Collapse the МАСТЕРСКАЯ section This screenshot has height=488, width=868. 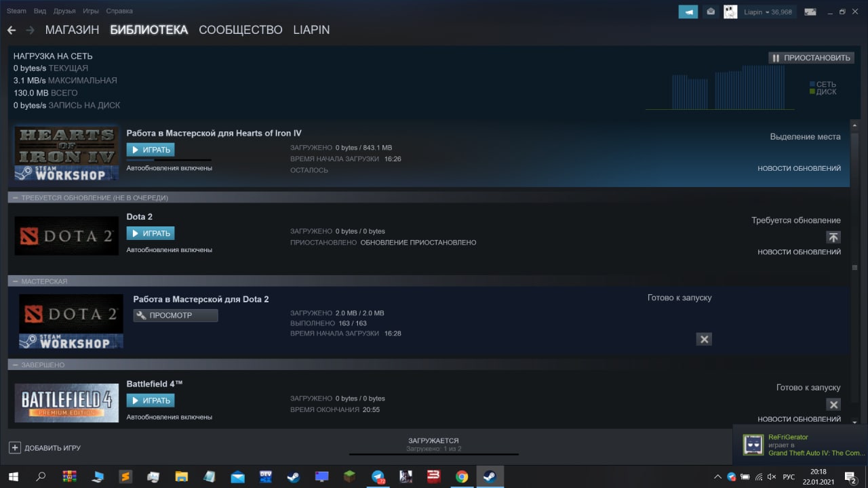15,281
